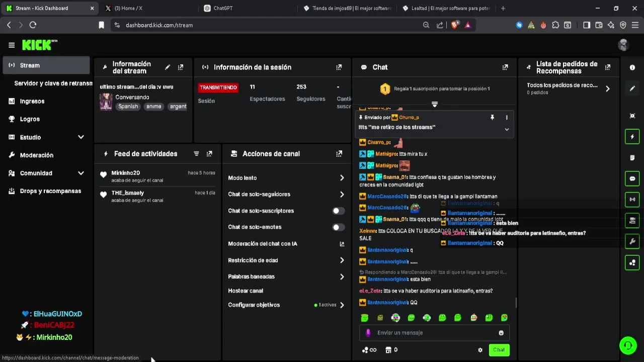Toggle the wrench widget in right sidebar
The image size is (644, 362).
coord(632,242)
